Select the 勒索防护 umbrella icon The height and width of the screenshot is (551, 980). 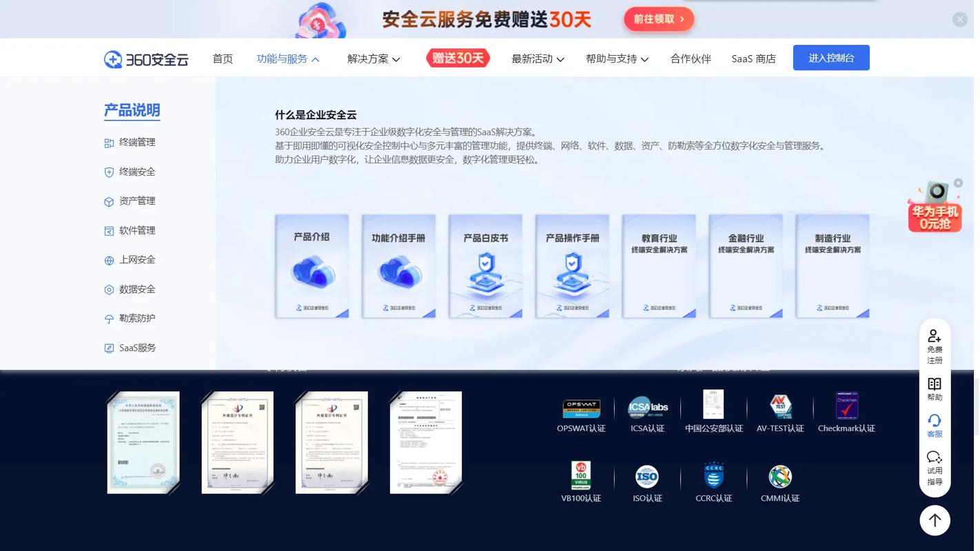click(109, 319)
